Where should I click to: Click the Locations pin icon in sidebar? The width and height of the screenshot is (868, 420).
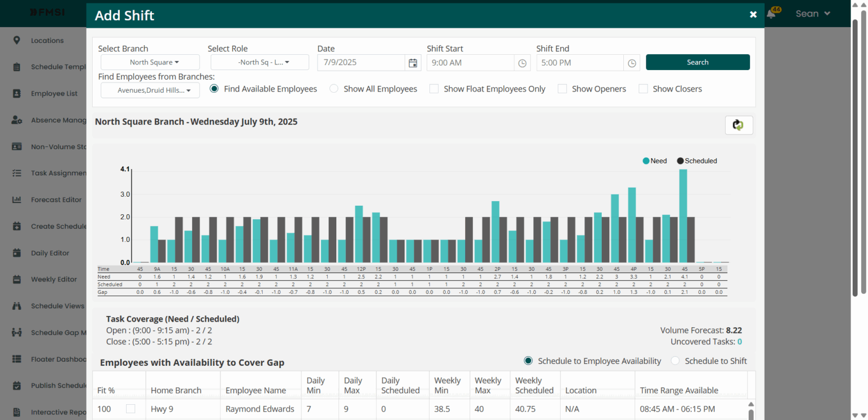[17, 40]
